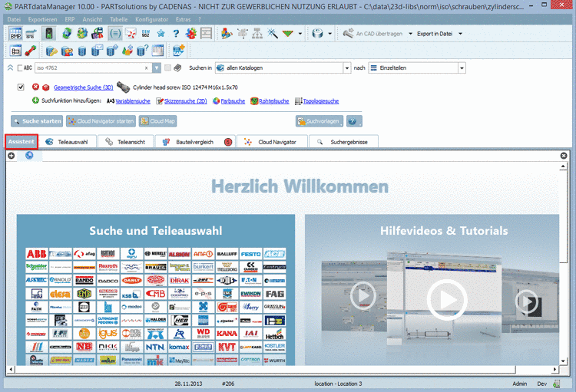Open the 'Einzelteilen' dropdown
This screenshot has height=392, width=576.
point(462,68)
